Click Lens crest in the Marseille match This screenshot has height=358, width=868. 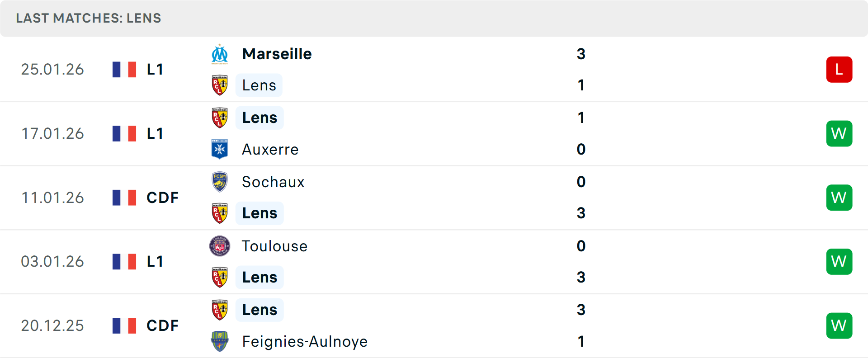220,85
